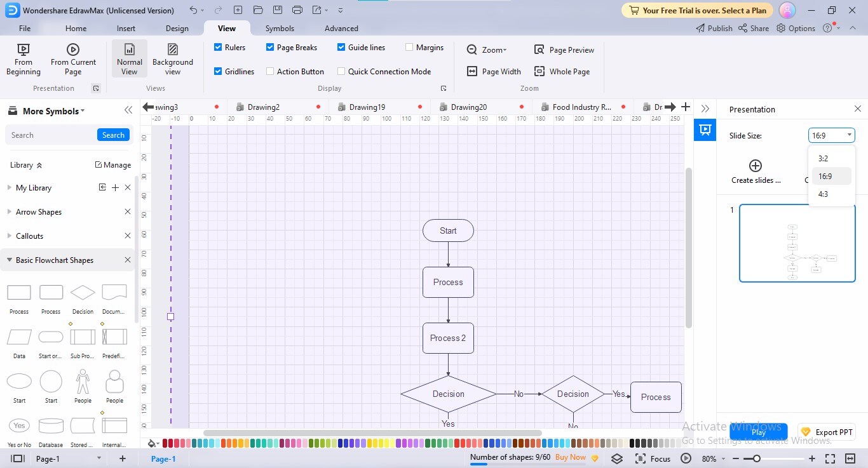The image size is (868, 468).
Task: Collapse the symbols library panel
Action: [x=128, y=110]
